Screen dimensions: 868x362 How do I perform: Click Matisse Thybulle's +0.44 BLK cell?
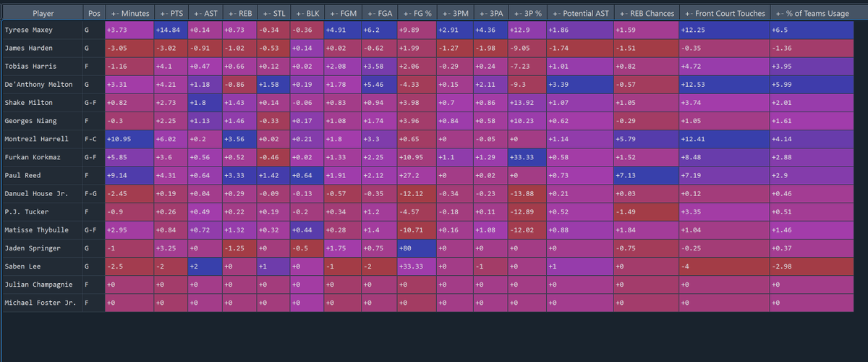pos(307,230)
